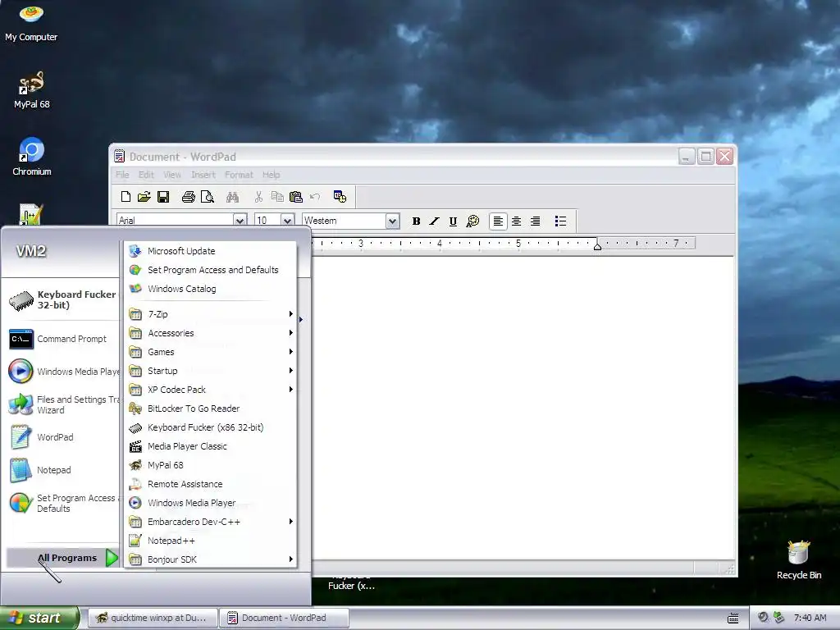The height and width of the screenshot is (630, 840).
Task: Click the Copy icon in WordPad toolbar
Action: [x=277, y=197]
